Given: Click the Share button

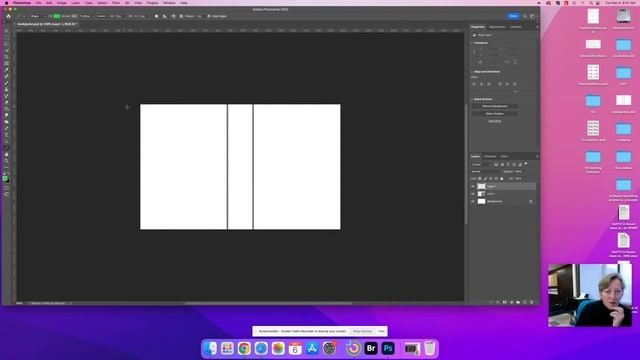Looking at the screenshot, I should 513,16.
